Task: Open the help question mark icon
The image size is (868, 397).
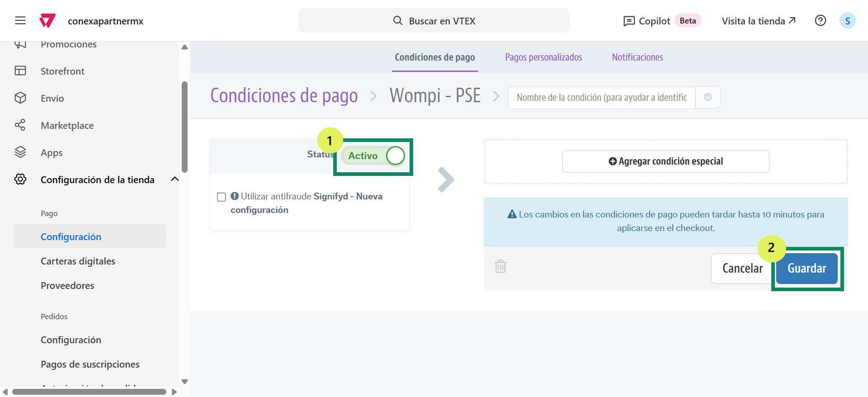Action: [x=820, y=21]
